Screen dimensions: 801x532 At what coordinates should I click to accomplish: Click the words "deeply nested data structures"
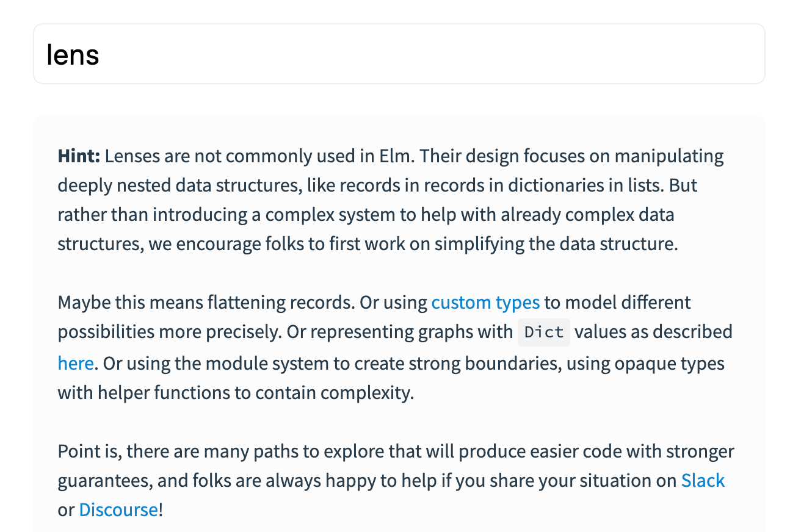pyautogui.click(x=178, y=185)
